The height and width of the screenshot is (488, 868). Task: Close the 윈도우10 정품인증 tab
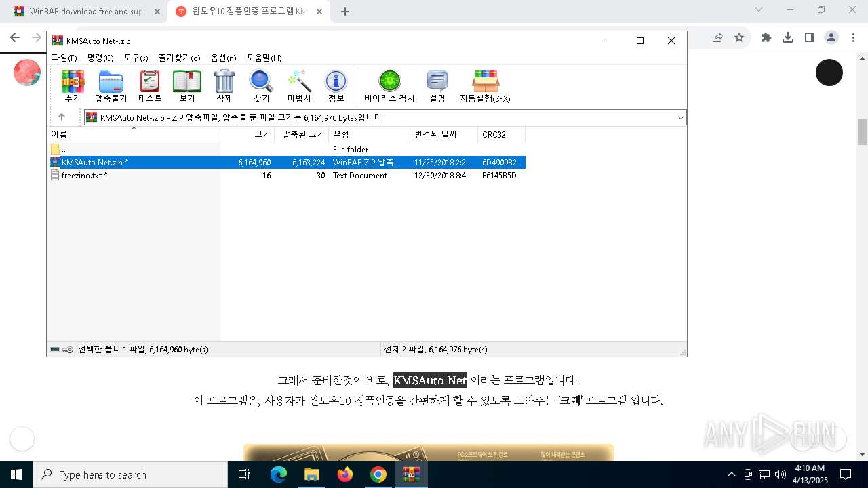[319, 12]
